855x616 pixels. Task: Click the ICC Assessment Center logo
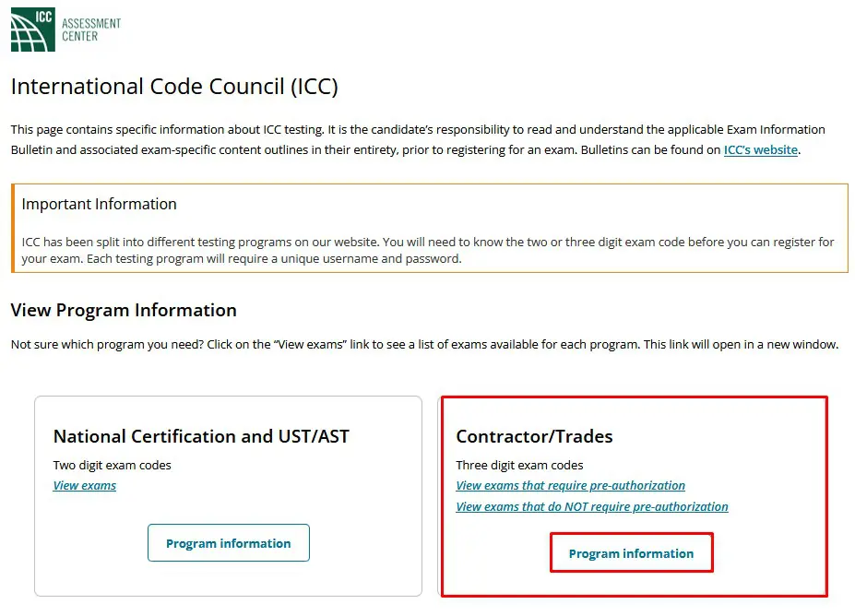tap(65, 29)
